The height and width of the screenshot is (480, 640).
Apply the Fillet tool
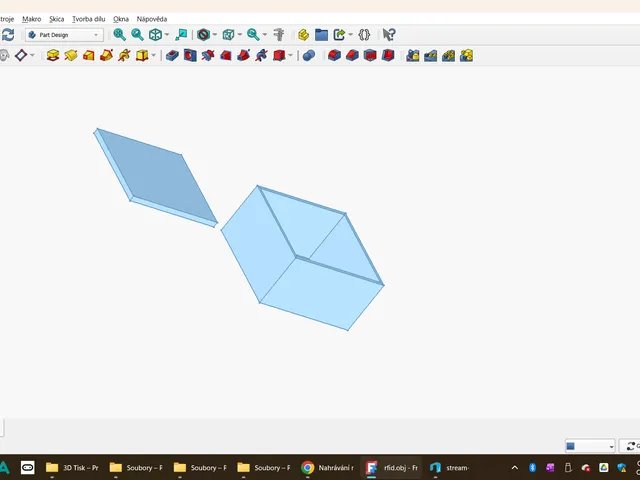(x=334, y=55)
